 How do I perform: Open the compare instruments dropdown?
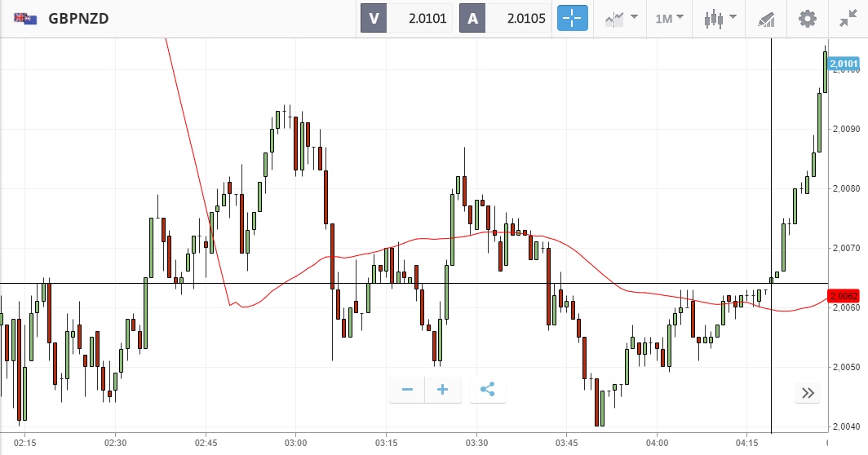pos(621,18)
